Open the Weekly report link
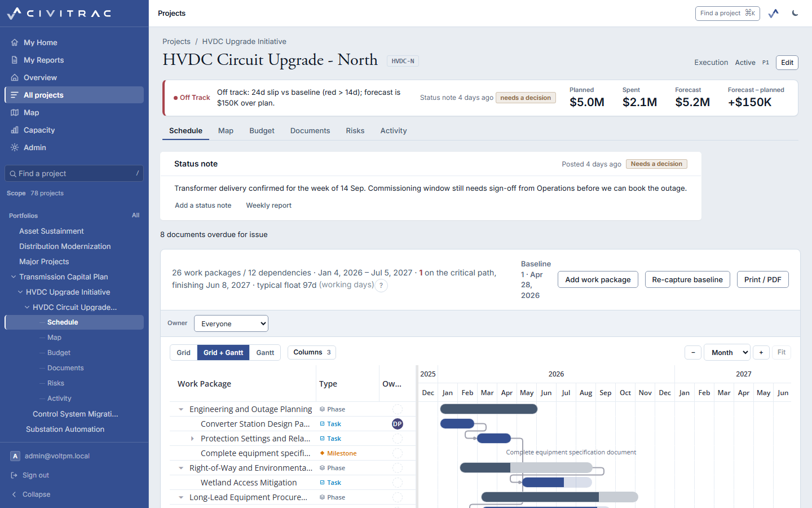Image resolution: width=812 pixels, height=508 pixels. [x=268, y=205]
